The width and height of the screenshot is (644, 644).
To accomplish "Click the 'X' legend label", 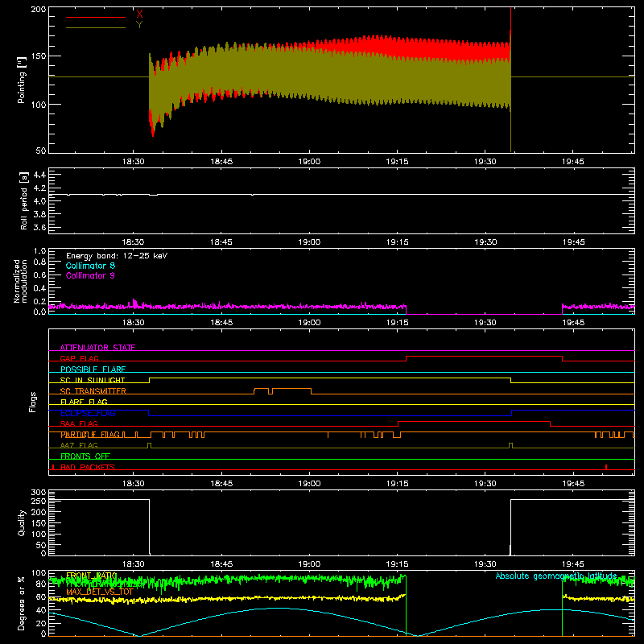I will (139, 14).
